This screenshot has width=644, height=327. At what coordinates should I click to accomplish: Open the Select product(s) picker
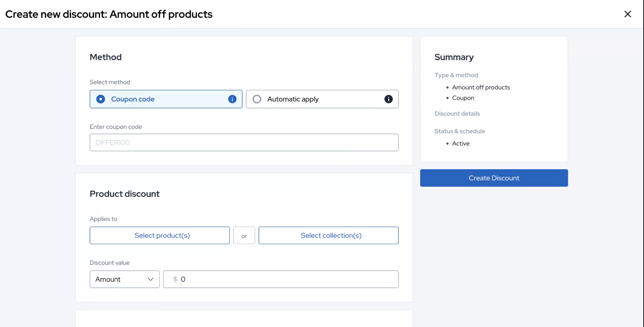tap(160, 235)
